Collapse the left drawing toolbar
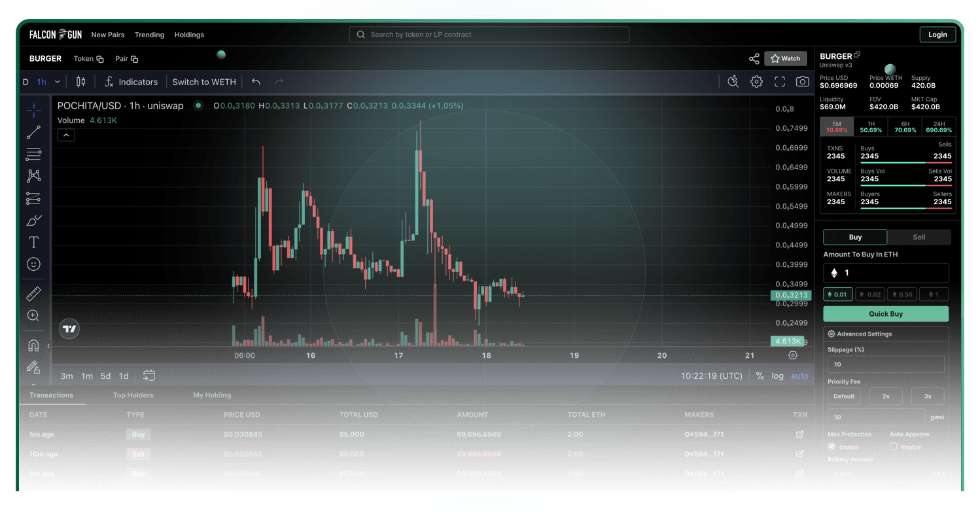980x524 pixels. pos(48,345)
